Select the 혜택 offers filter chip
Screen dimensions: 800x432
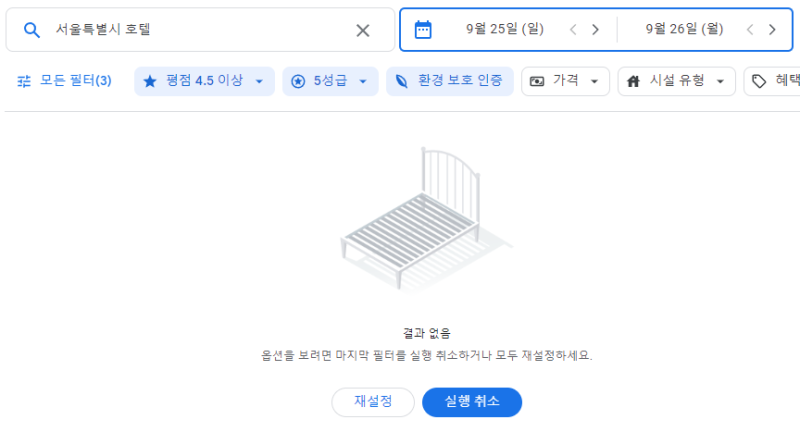774,81
